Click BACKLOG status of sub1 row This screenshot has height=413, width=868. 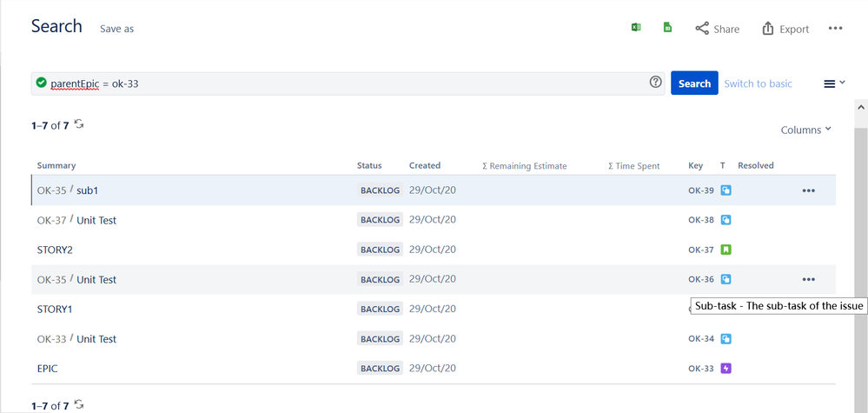(x=381, y=190)
